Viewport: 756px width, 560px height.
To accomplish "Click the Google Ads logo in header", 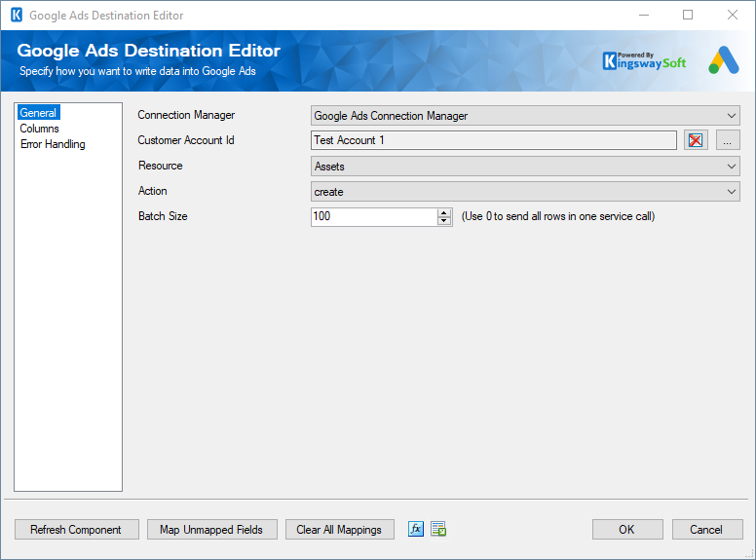I will [724, 60].
